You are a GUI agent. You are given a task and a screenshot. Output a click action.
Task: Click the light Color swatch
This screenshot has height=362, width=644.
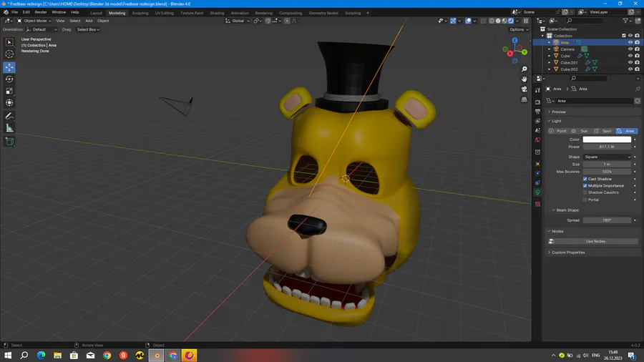click(x=607, y=140)
